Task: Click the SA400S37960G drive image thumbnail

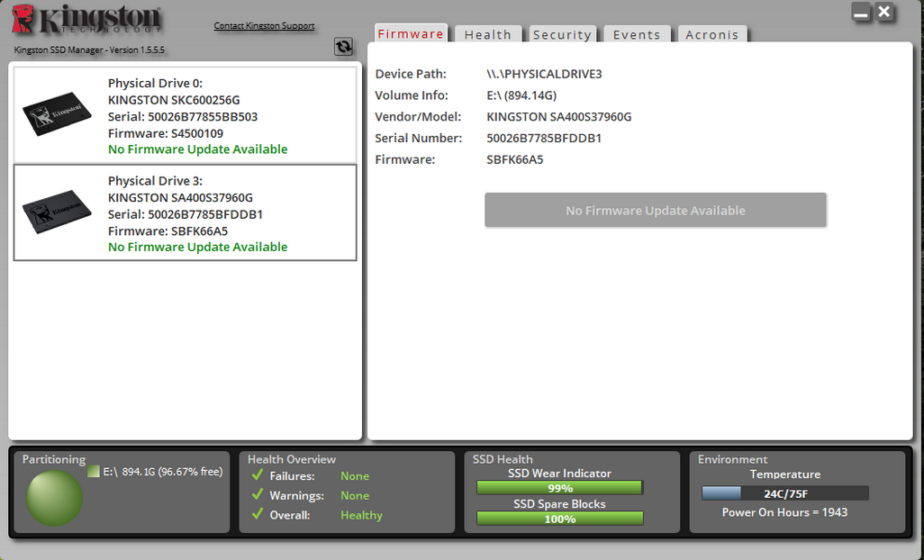Action: [x=58, y=212]
